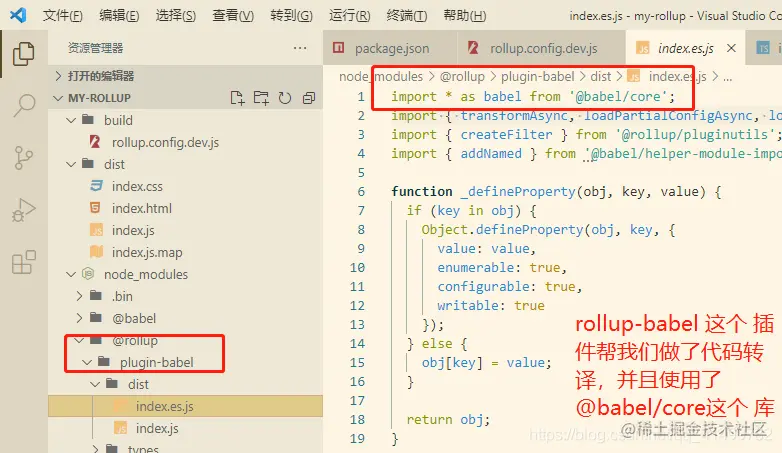
Task: Click the dist breadcrumb segment
Action: tap(600, 76)
